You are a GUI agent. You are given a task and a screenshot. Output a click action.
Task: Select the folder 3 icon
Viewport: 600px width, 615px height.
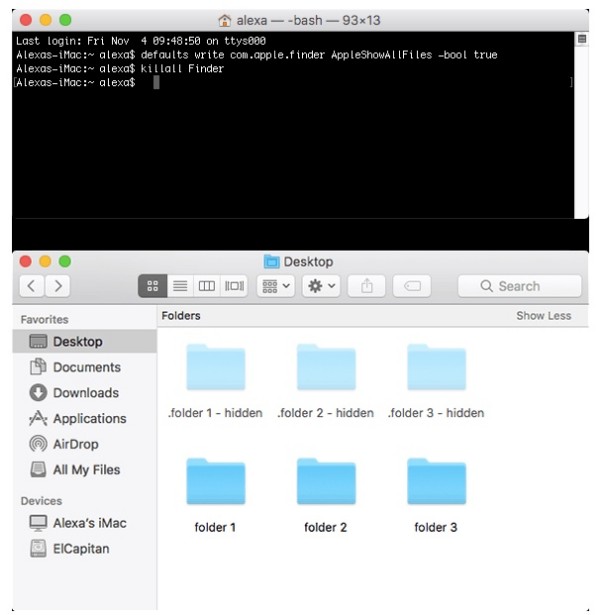(x=436, y=481)
